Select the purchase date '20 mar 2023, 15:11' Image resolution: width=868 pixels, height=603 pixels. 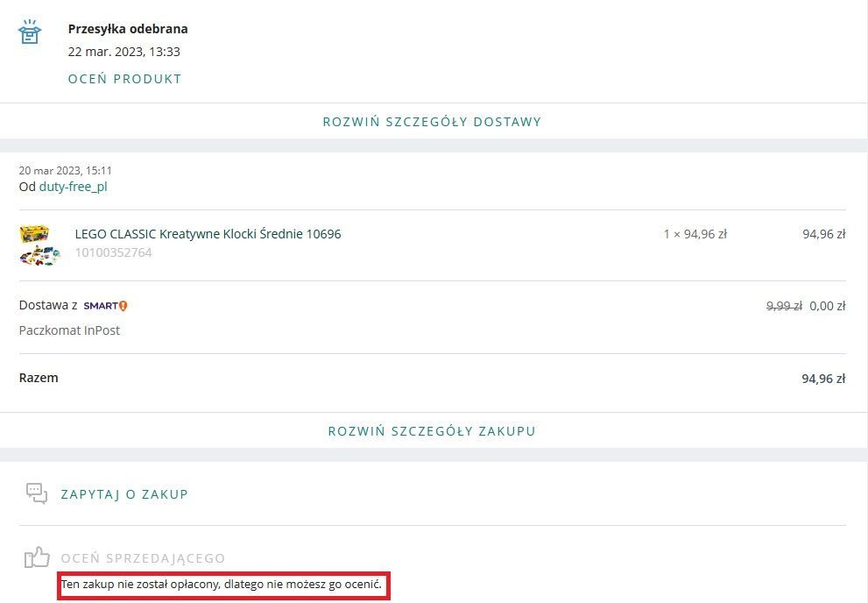[66, 171]
